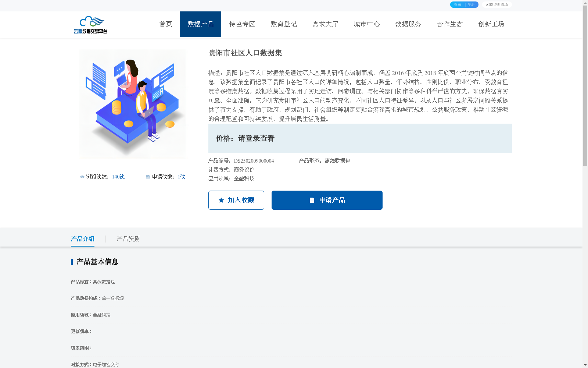Click the 注册 link at top
The width and height of the screenshot is (588, 368).
pos(471,5)
